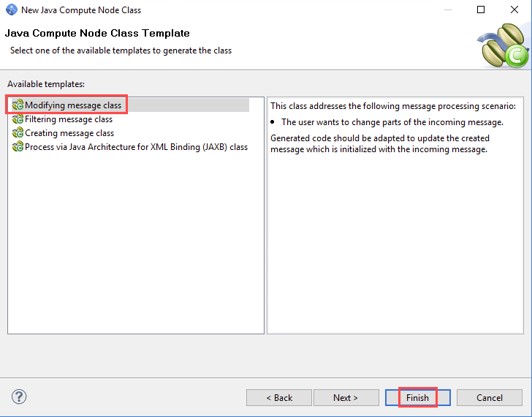Image resolution: width=532 pixels, height=417 pixels.
Task: Select the Creating message class template
Action: click(69, 132)
